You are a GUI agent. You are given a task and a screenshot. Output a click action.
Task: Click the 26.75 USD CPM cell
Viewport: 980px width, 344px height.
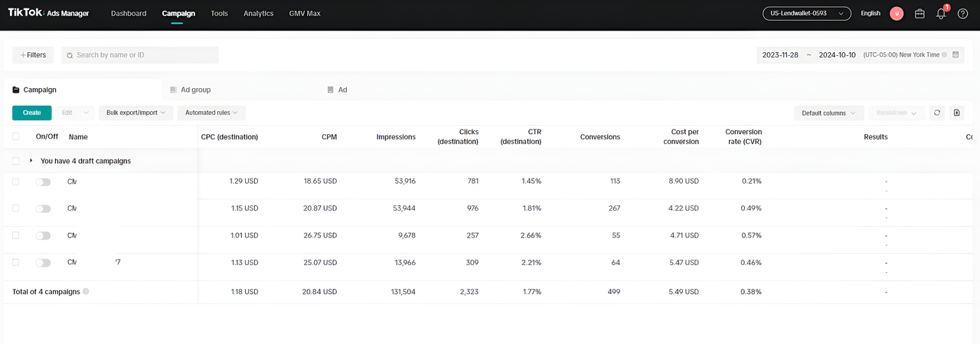click(320, 235)
